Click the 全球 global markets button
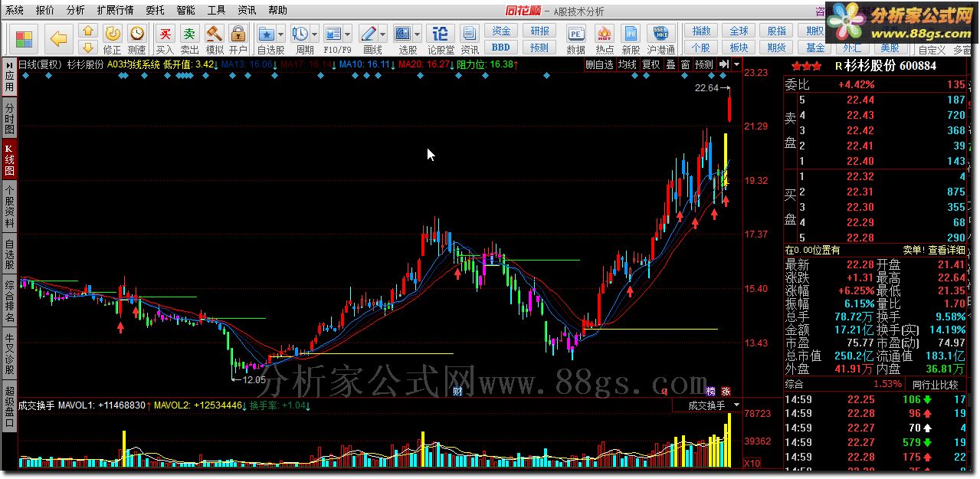 (x=739, y=31)
